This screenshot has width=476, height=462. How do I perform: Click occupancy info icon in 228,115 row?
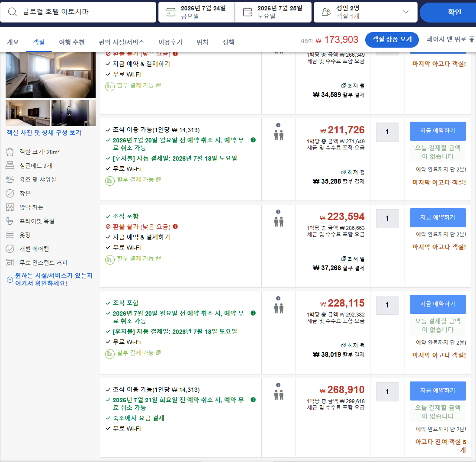click(x=278, y=298)
